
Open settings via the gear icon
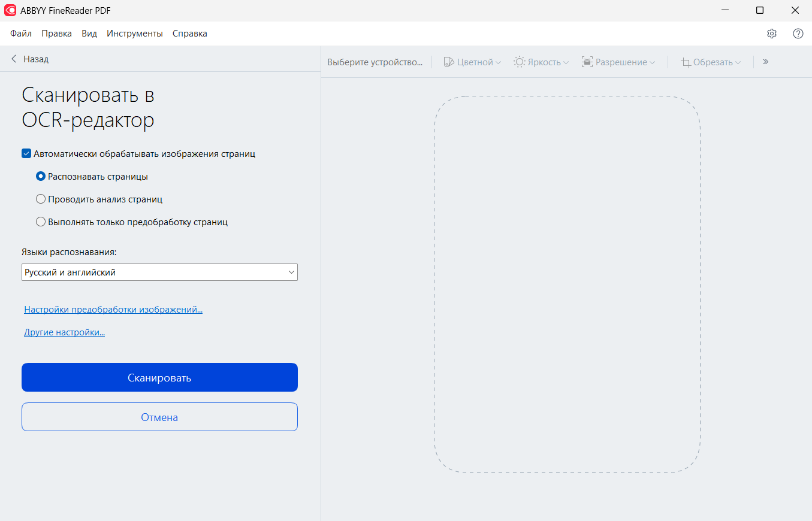click(x=772, y=34)
